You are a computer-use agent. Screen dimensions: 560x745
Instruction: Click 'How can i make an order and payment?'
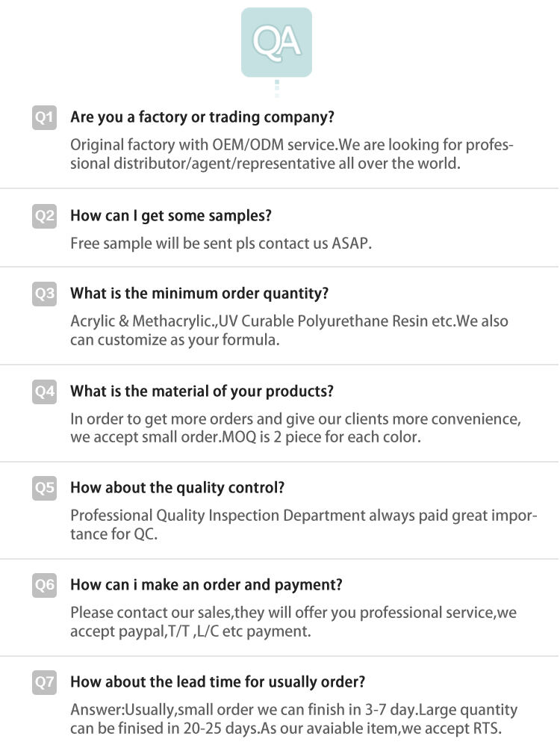(206, 584)
